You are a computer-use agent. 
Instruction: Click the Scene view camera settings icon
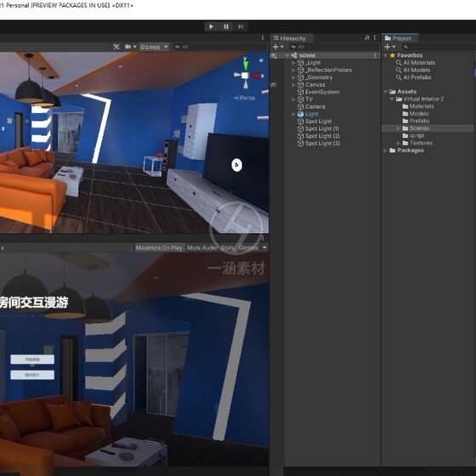(x=128, y=47)
